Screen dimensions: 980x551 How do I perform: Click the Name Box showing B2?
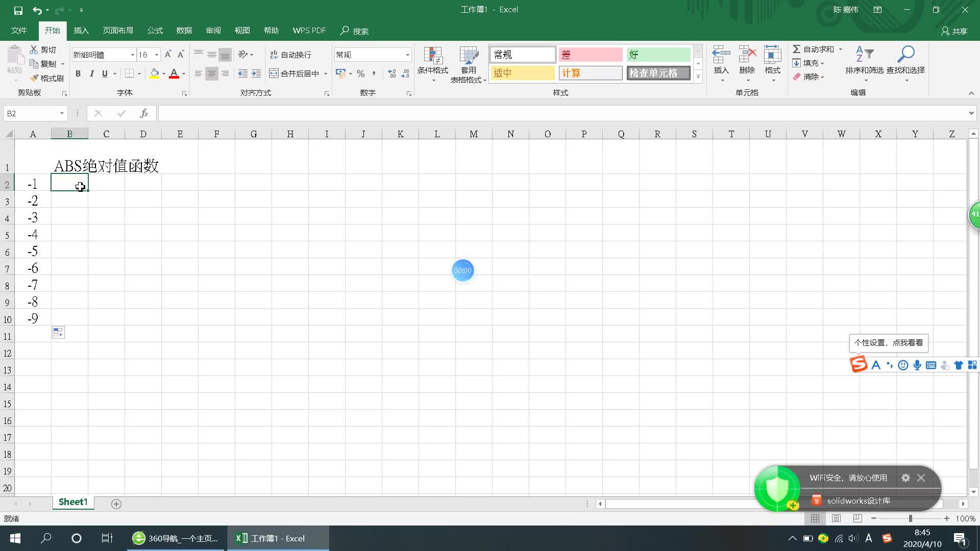pos(30,113)
